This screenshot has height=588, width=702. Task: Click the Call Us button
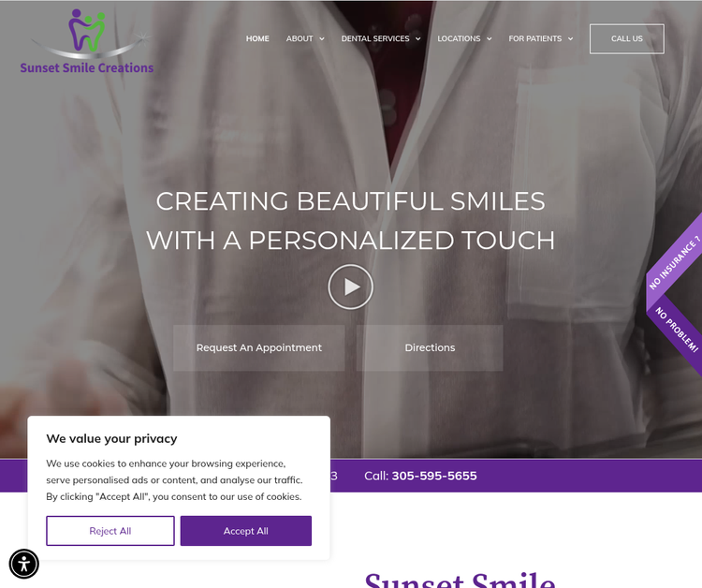click(x=627, y=39)
